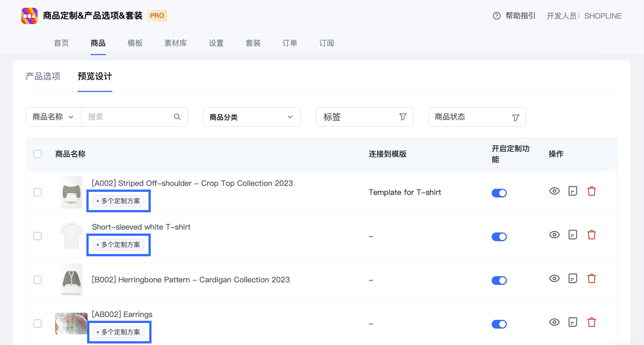Click the app logo icon in header
The width and height of the screenshot is (644, 345).
(29, 16)
